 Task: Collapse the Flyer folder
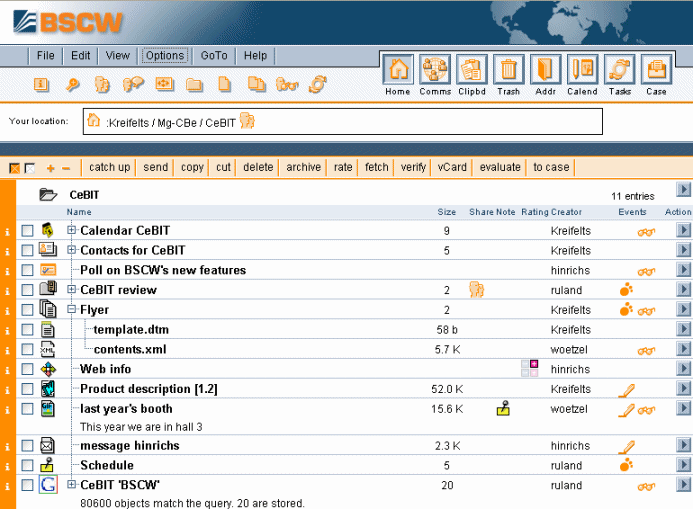pyautogui.click(x=72, y=310)
